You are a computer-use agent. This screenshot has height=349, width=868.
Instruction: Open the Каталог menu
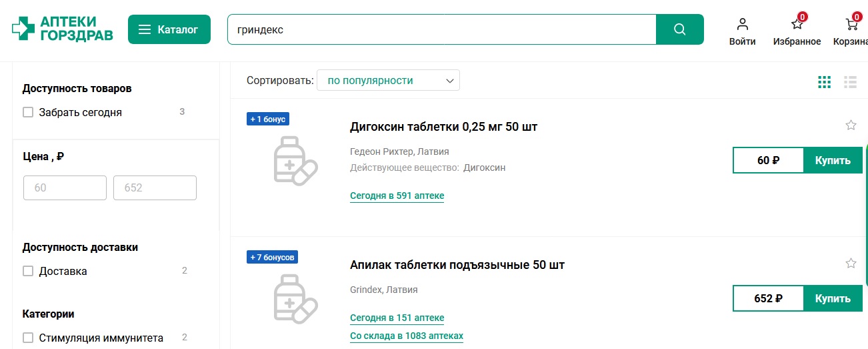[x=169, y=29]
